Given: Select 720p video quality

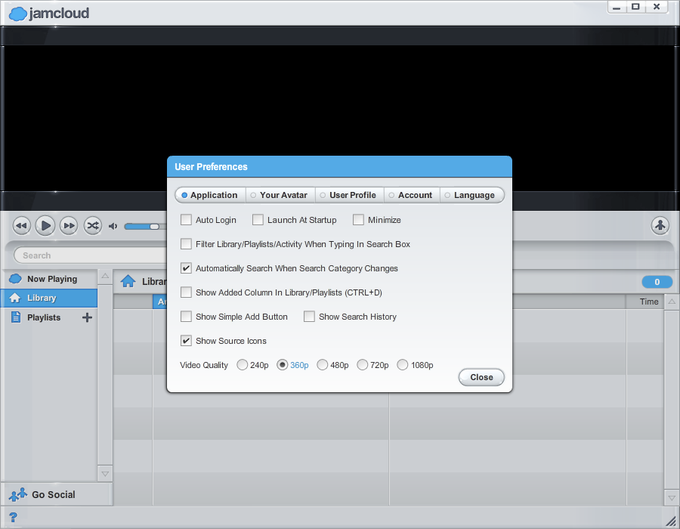Looking at the screenshot, I should tap(363, 365).
